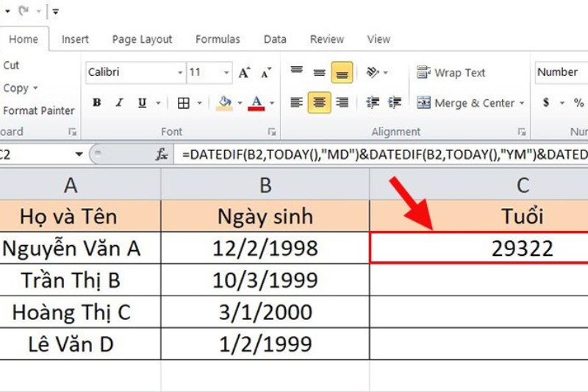Viewport: 588px width, 392px height.
Task: Toggle Center alignment
Action: click(x=319, y=102)
